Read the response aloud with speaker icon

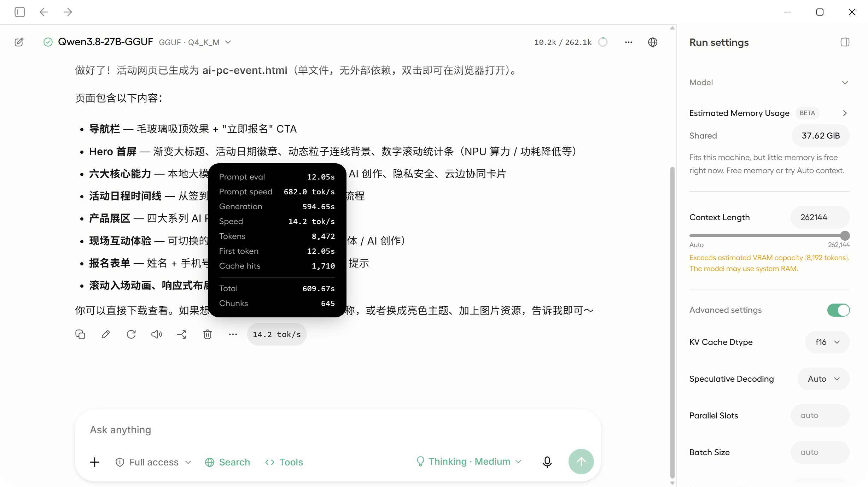pyautogui.click(x=157, y=334)
